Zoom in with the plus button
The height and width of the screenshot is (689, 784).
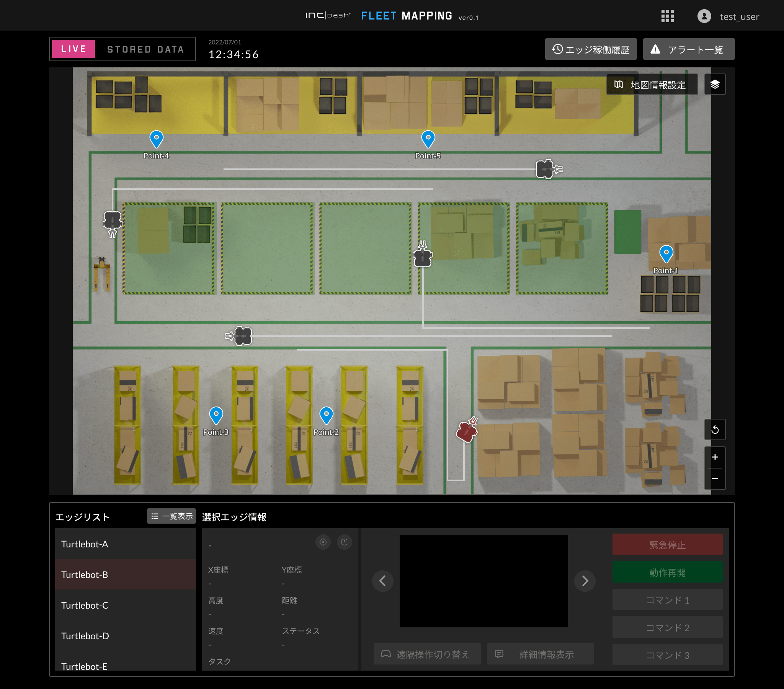(715, 457)
